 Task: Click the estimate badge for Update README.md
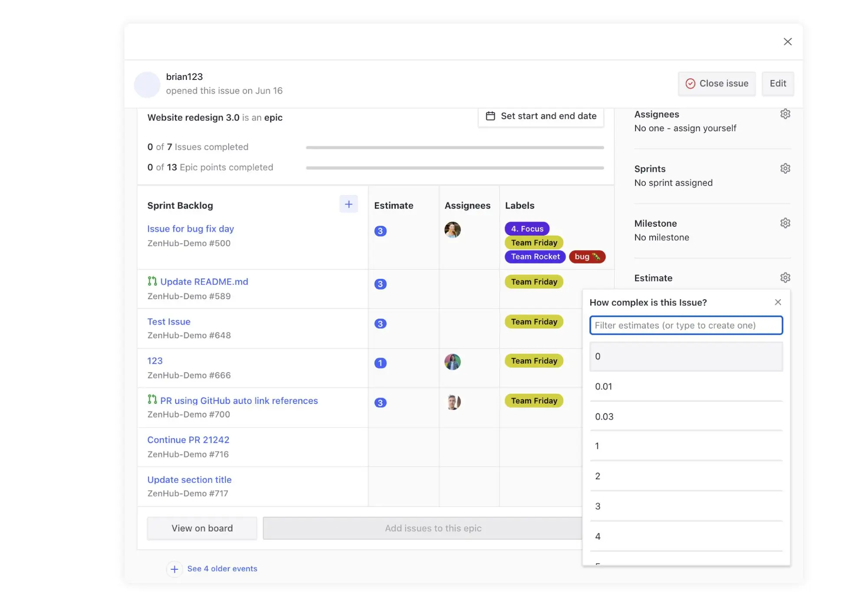pyautogui.click(x=380, y=284)
